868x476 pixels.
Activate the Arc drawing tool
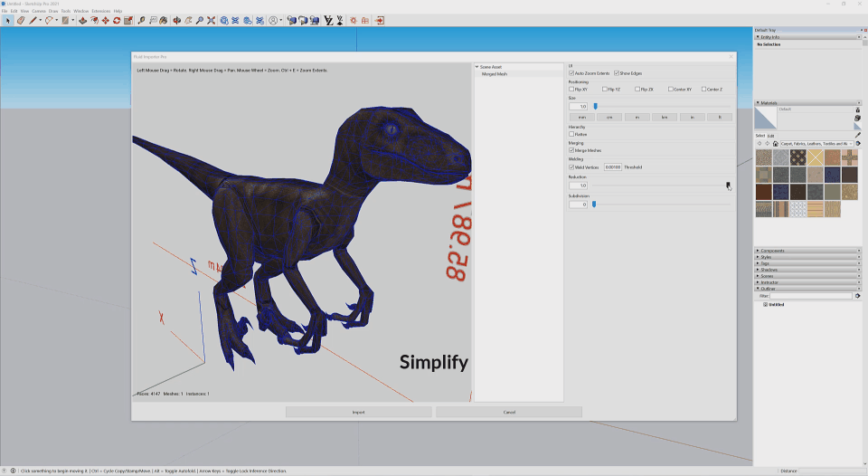coord(49,21)
